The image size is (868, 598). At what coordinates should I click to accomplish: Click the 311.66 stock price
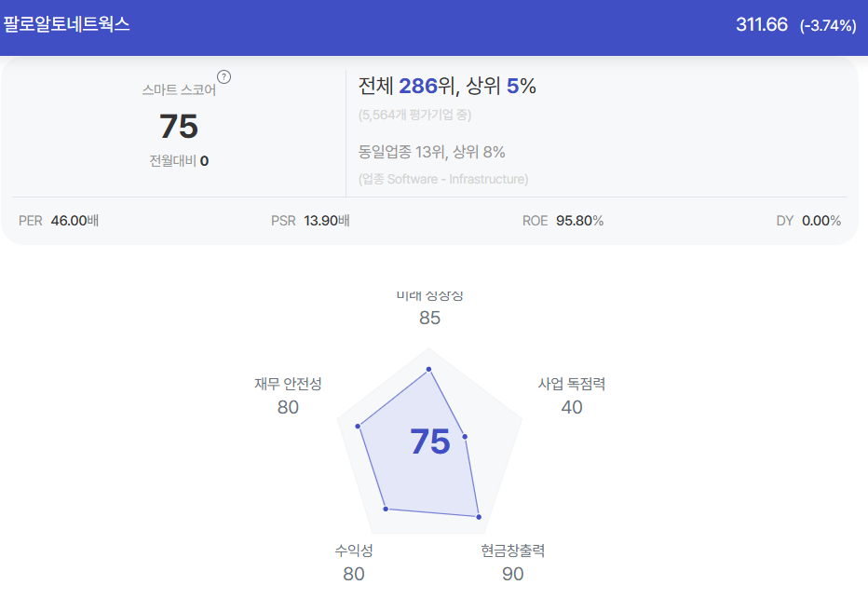tap(762, 25)
